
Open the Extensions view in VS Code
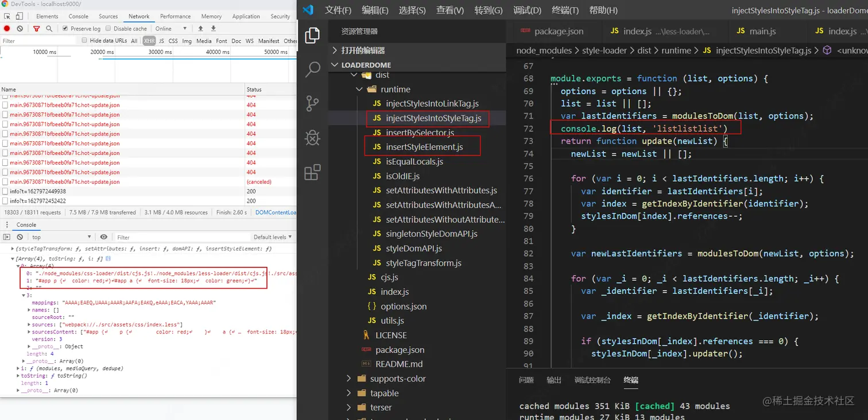(312, 172)
